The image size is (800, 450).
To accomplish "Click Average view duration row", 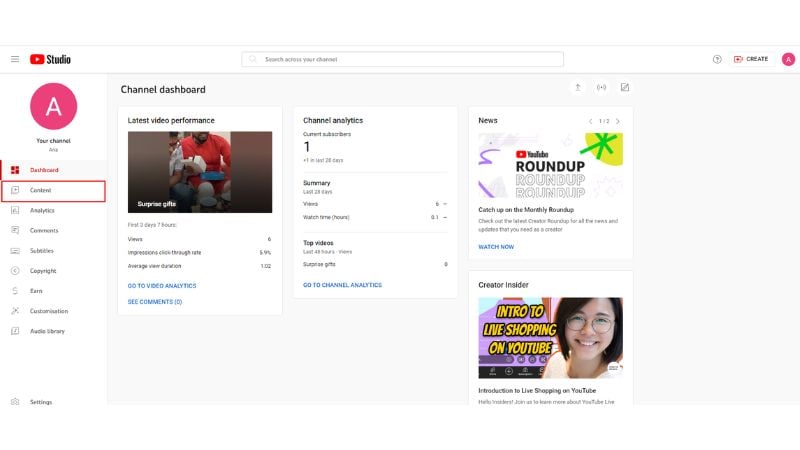I will point(199,266).
